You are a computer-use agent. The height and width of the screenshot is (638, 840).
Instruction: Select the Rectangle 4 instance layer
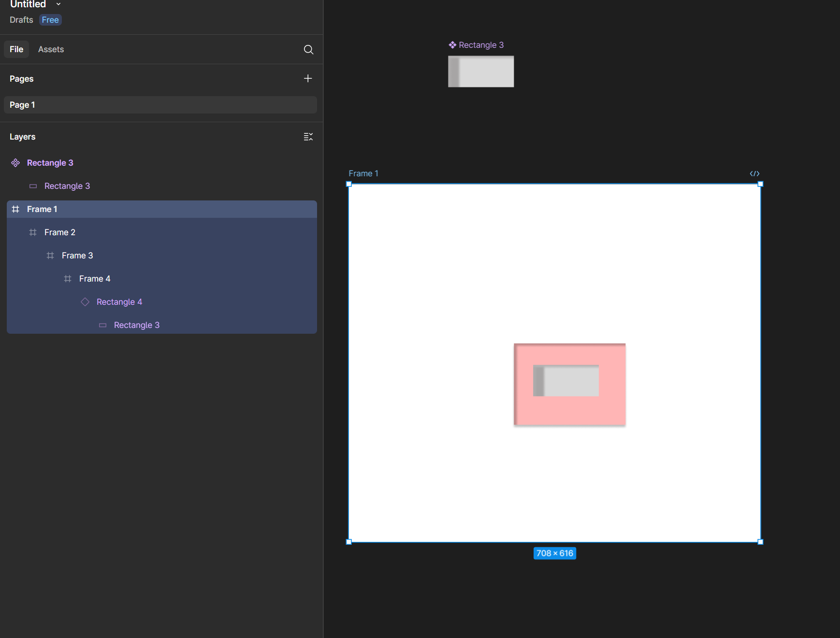tap(162, 302)
